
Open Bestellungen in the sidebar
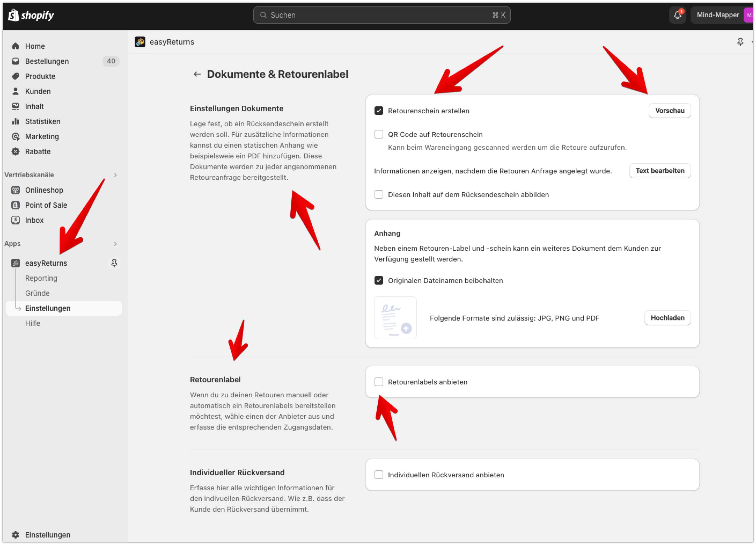click(x=47, y=61)
